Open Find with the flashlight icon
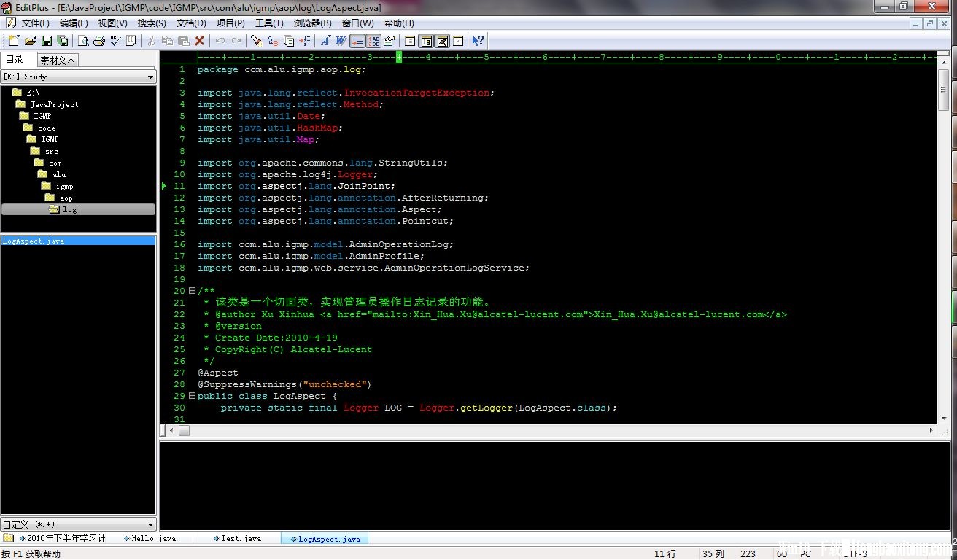This screenshot has height=560, width=957. coord(256,41)
